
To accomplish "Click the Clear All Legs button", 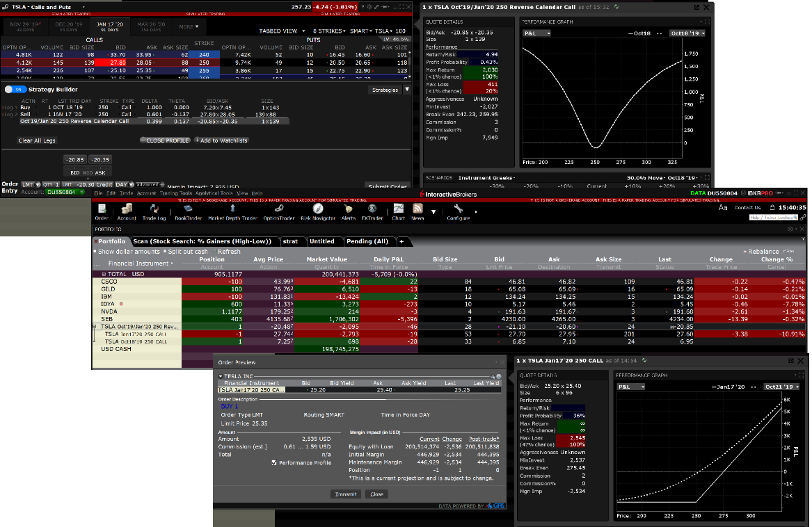I will 37,141.
